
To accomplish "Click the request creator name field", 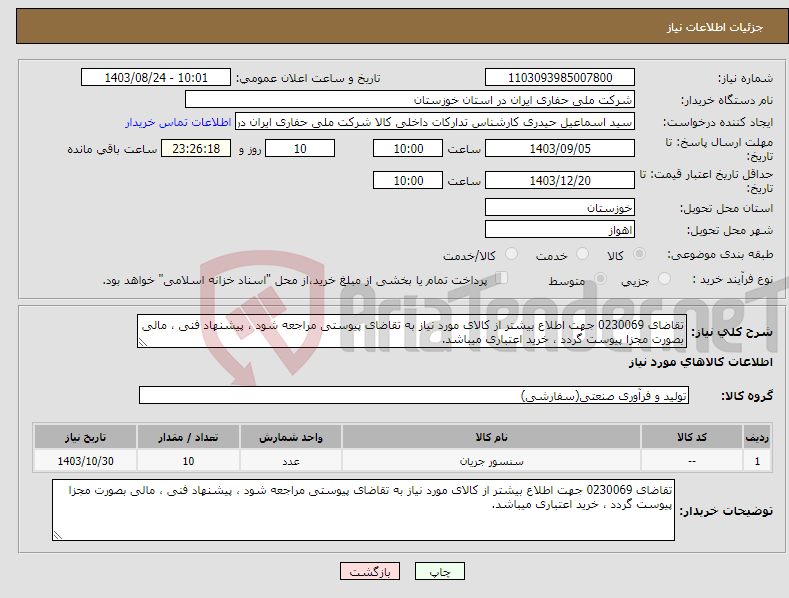I will click(435, 122).
